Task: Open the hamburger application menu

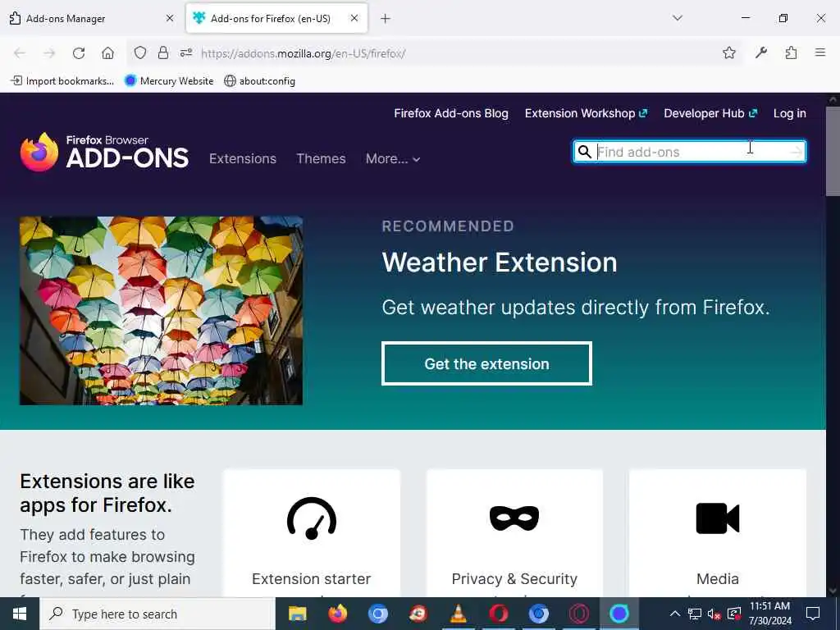Action: (x=820, y=52)
